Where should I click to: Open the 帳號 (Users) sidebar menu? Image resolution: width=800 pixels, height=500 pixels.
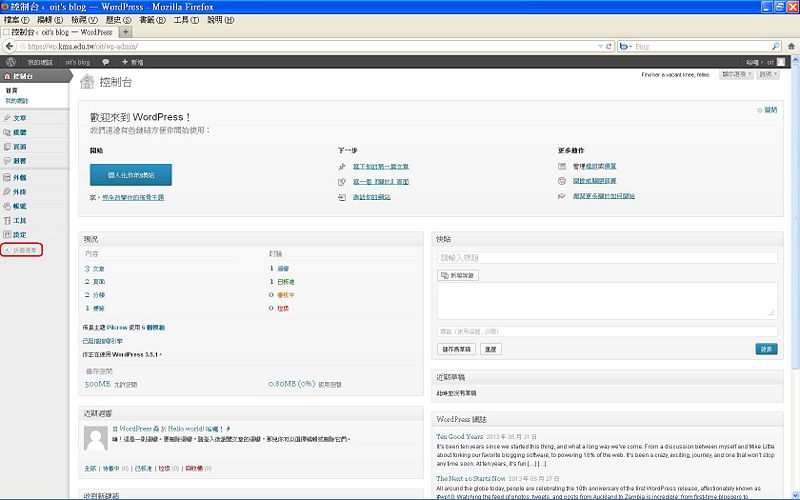(x=20, y=206)
